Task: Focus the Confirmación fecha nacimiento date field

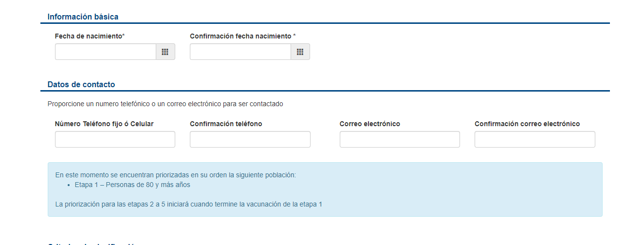Action: (240, 52)
